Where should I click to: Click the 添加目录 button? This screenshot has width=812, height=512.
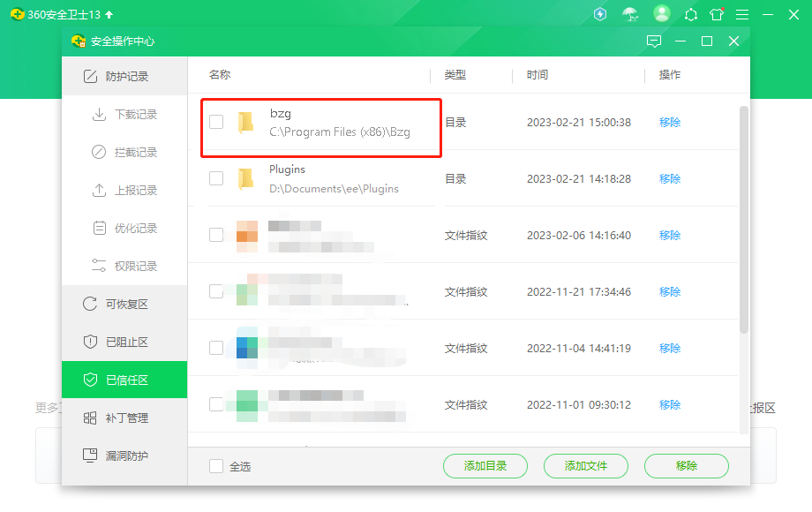click(x=485, y=466)
